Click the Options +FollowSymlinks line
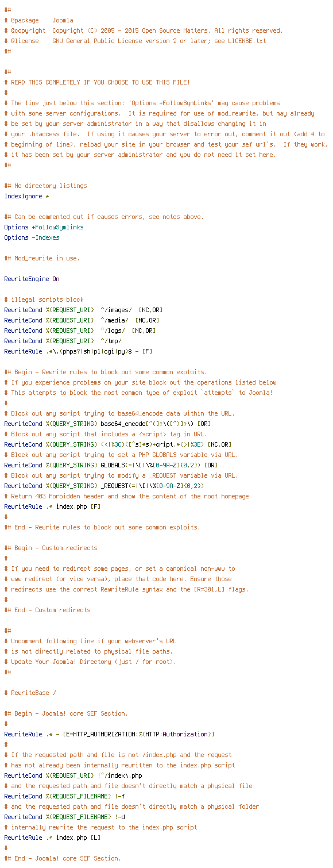The height and width of the screenshot is (868, 333). pos(44,227)
